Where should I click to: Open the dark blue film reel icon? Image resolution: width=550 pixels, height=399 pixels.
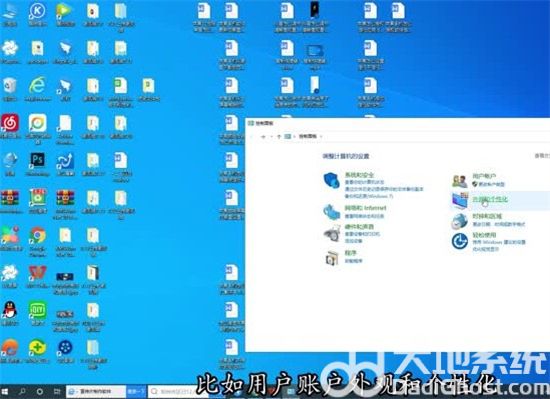click(65, 351)
